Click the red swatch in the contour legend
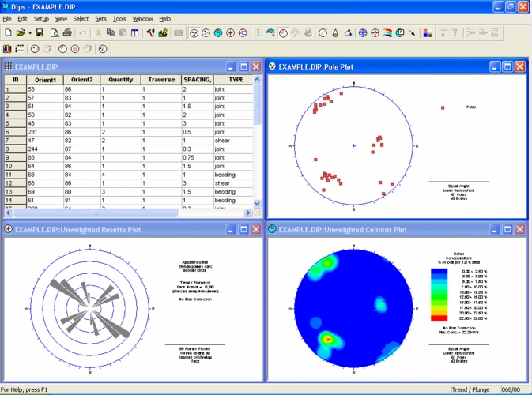This screenshot has height=395, width=532. click(x=437, y=318)
